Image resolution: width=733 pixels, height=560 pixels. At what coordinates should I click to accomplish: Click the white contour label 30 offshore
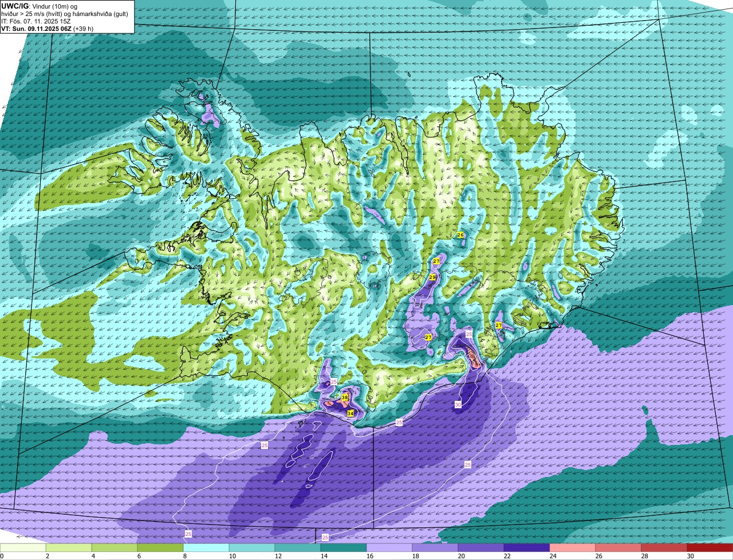click(458, 404)
